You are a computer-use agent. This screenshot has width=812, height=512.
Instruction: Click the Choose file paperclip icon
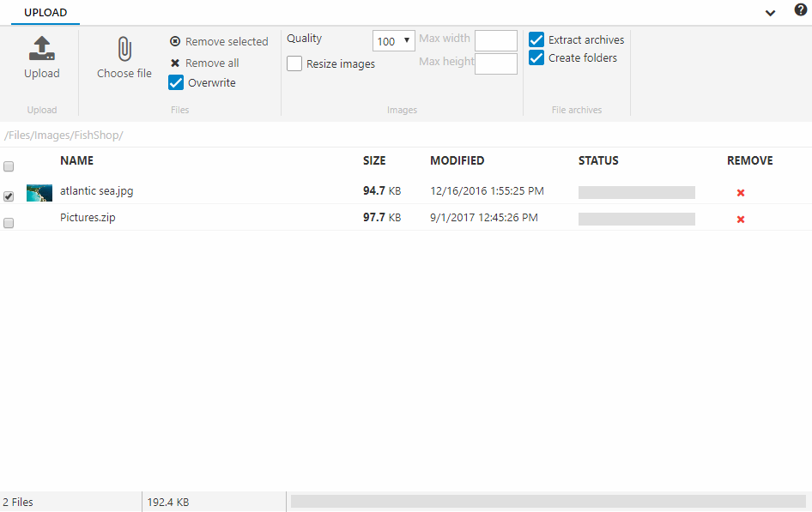coord(124,50)
